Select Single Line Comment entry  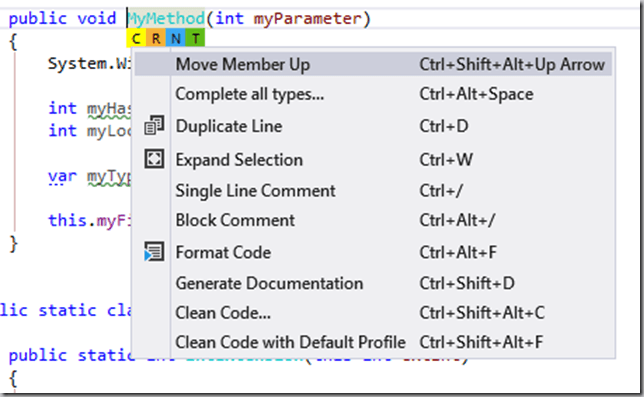tap(373, 191)
